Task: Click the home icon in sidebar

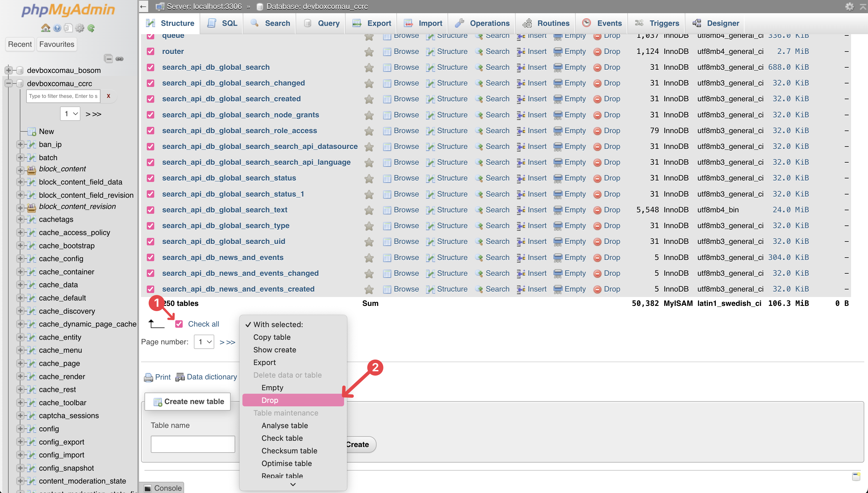Action: (x=45, y=28)
